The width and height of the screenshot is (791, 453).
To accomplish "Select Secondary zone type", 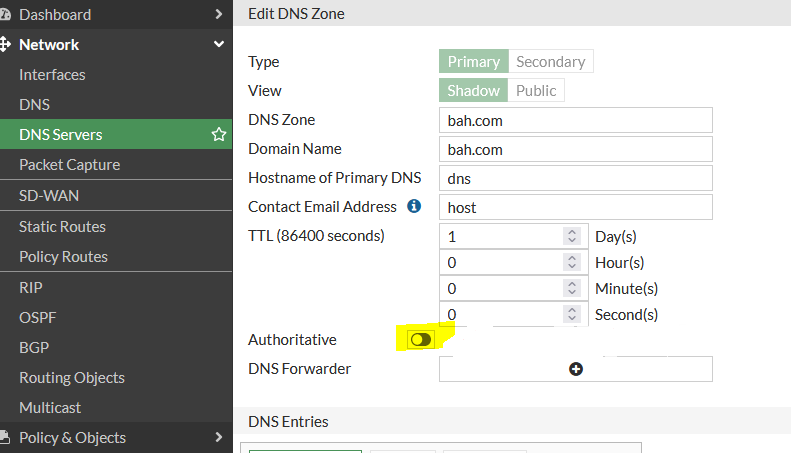I will click(x=550, y=62).
